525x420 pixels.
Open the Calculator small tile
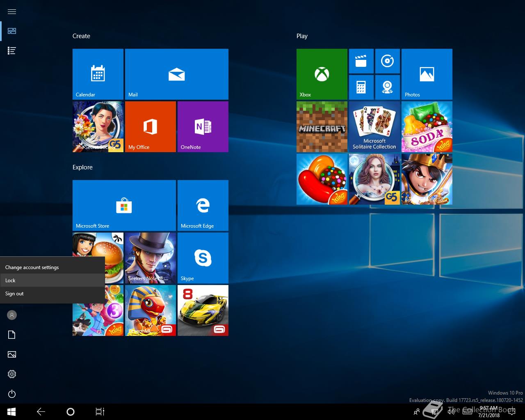pyautogui.click(x=361, y=87)
